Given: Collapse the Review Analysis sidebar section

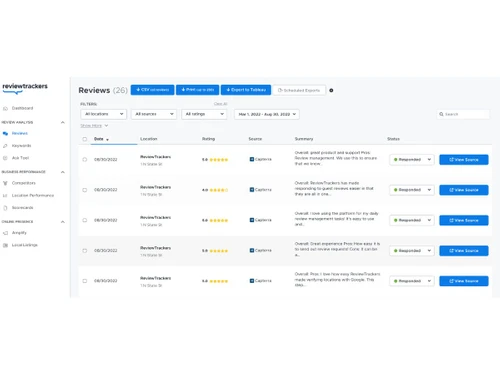Looking at the screenshot, I should click(63, 122).
